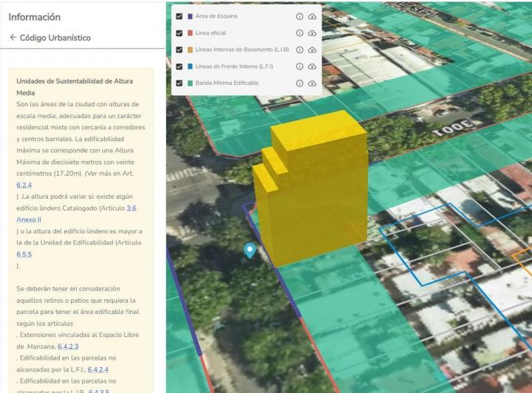The width and height of the screenshot is (532, 393).
Task: Click the orange L.I.B swatch
Action: pyautogui.click(x=190, y=49)
